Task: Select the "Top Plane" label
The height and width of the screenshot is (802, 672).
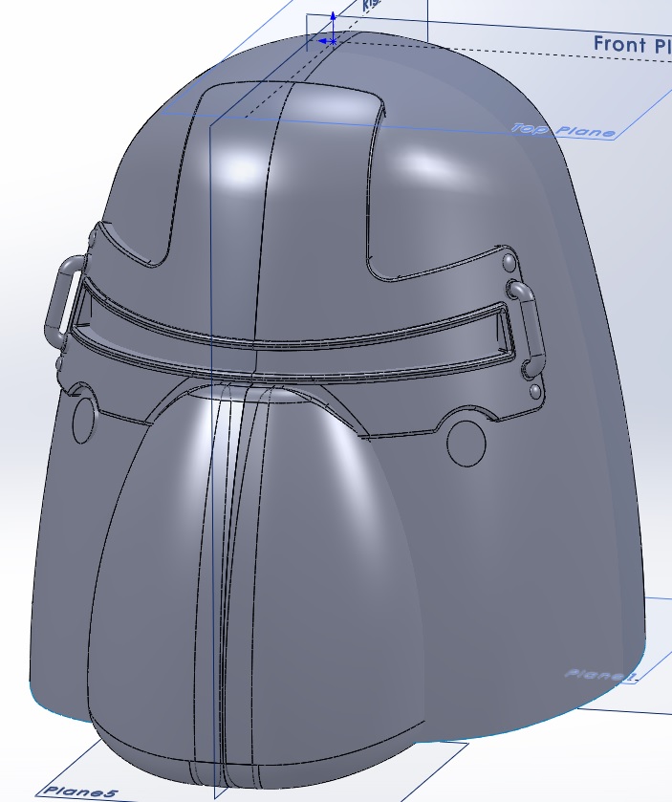Action: [x=564, y=130]
